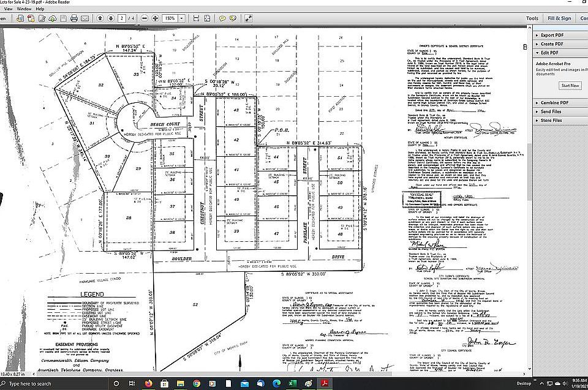The height and width of the screenshot is (390, 588).
Task: Go to previous page with up arrow
Action: [x=100, y=18]
